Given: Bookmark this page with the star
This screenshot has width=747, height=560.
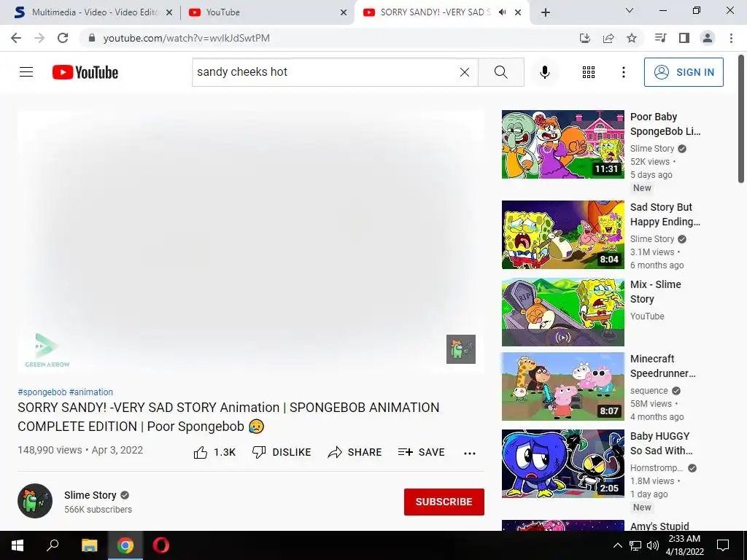Looking at the screenshot, I should coord(632,38).
